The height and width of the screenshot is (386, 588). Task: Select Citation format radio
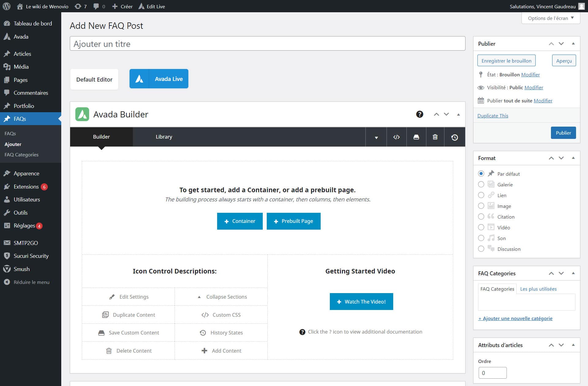(481, 216)
